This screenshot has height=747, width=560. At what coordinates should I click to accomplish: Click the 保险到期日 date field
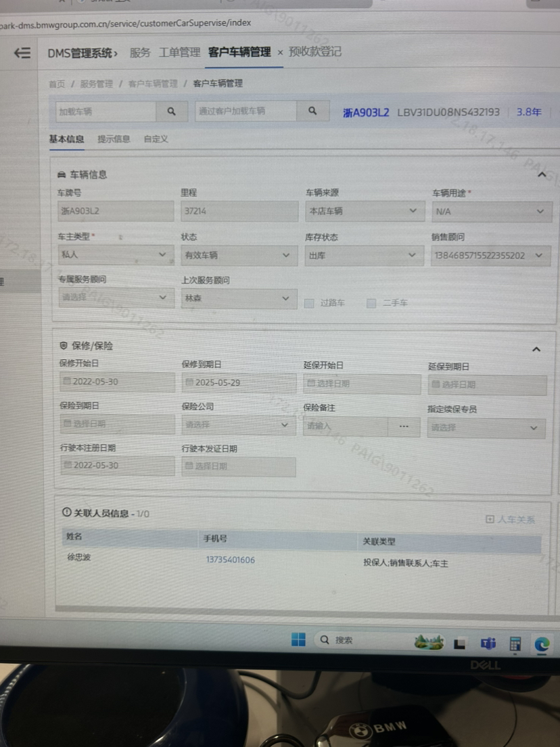[x=117, y=424]
